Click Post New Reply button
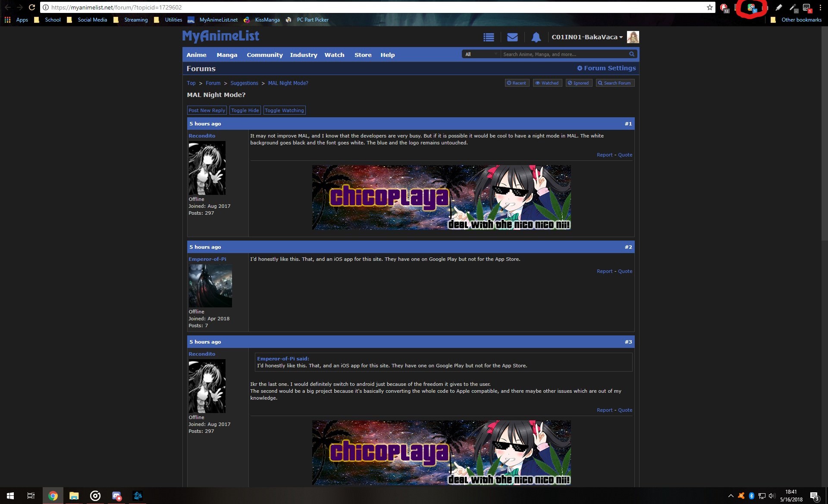828x504 pixels. pyautogui.click(x=207, y=110)
